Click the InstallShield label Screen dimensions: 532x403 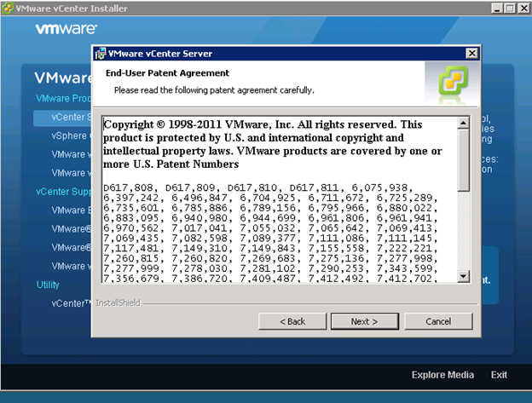coord(118,302)
